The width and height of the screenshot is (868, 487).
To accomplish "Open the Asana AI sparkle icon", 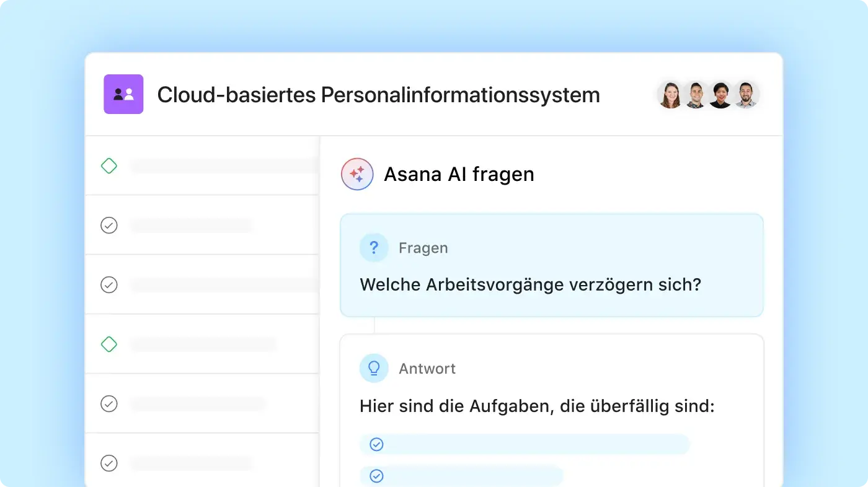I will pos(357,174).
